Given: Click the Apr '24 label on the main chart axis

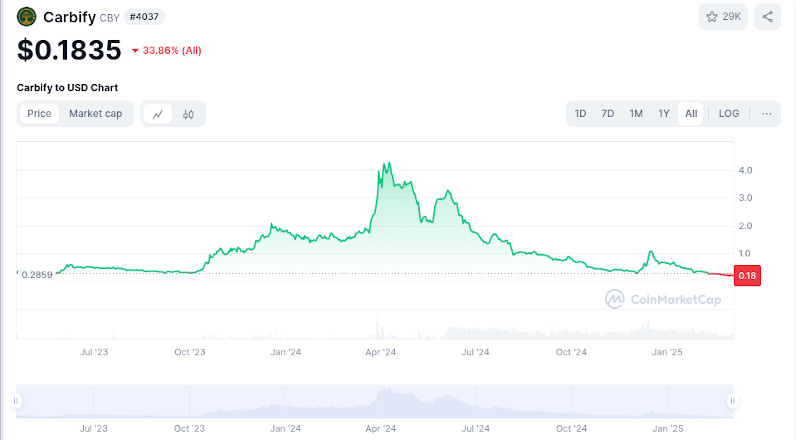Looking at the screenshot, I should click(381, 352).
